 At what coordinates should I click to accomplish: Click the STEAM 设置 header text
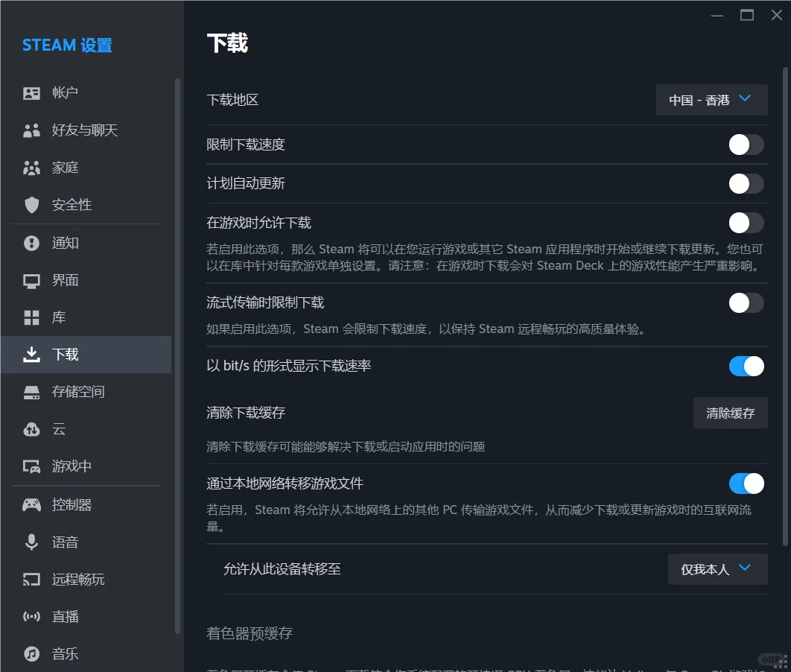(x=67, y=45)
